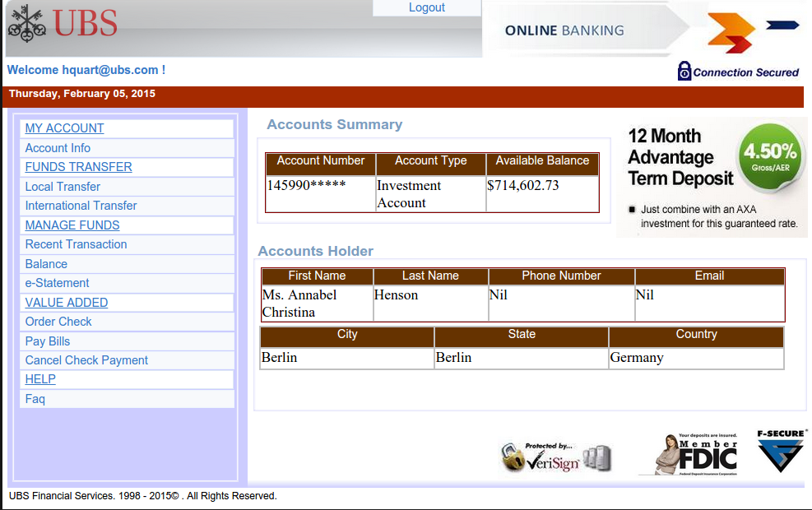
Task: Click the orange arrow Online Banking graphic
Action: click(x=731, y=32)
